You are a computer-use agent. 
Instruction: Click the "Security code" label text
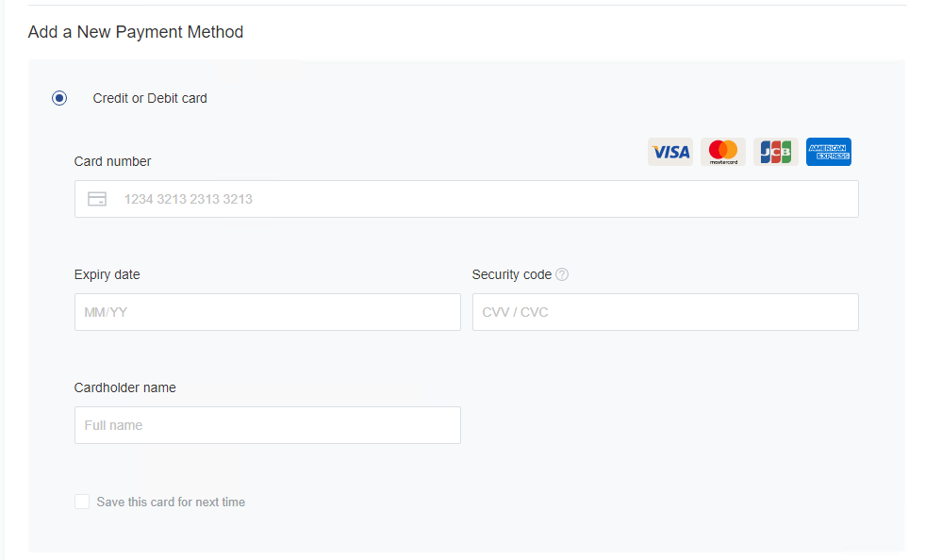[x=511, y=274]
